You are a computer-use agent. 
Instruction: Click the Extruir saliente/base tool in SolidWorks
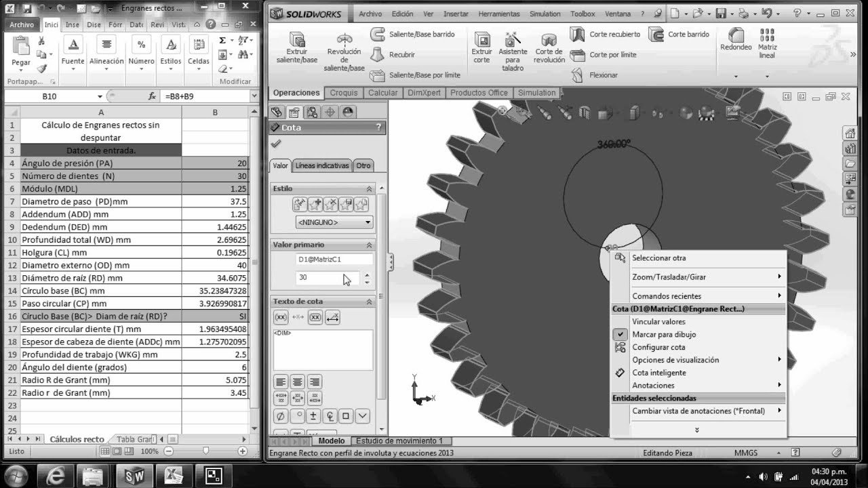(x=297, y=47)
